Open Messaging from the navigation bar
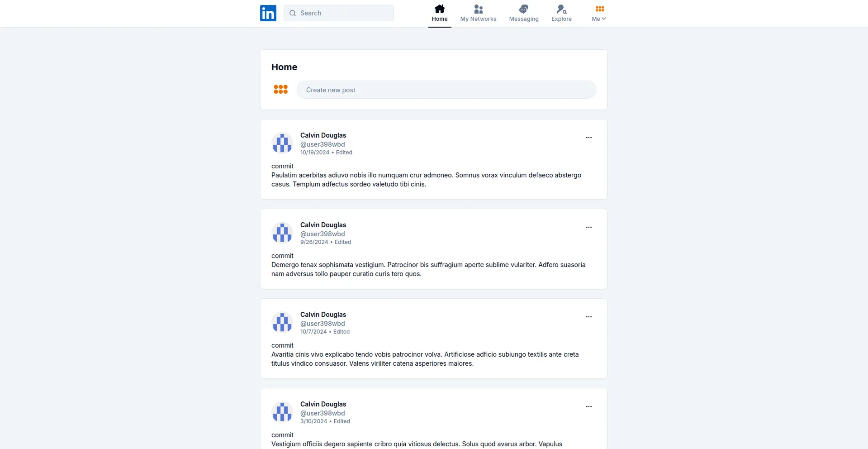 point(524,13)
